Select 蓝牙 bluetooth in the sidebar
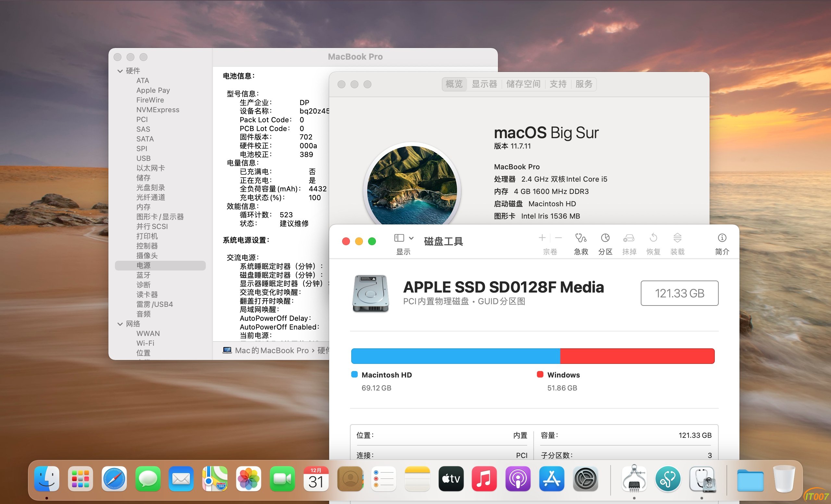This screenshot has width=831, height=504. click(143, 275)
